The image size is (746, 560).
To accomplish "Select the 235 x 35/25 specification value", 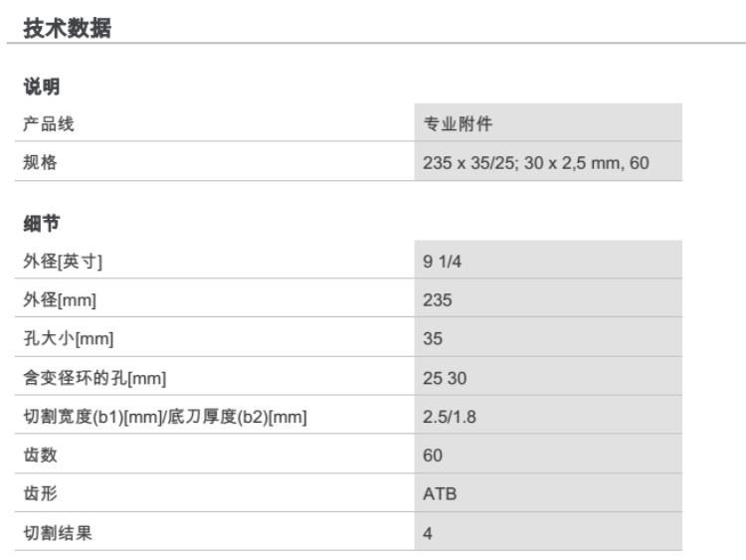I will tap(535, 162).
